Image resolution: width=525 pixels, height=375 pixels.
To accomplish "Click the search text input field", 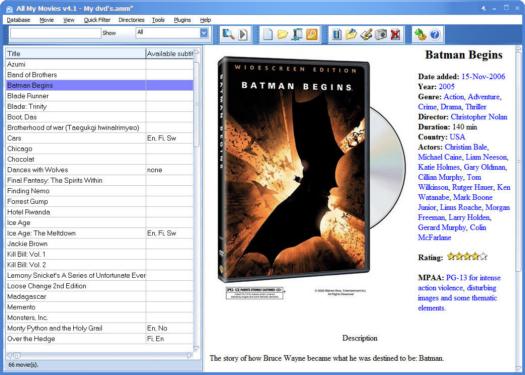I will point(56,33).
